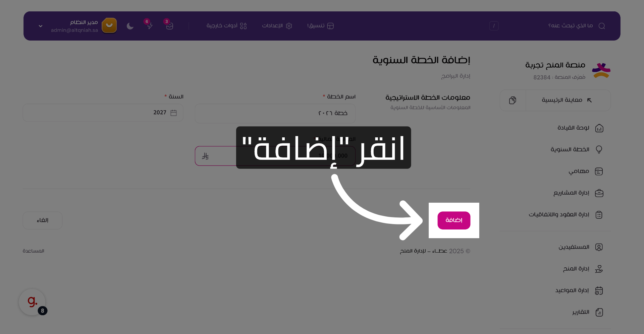Click the إضافة button

453,220
